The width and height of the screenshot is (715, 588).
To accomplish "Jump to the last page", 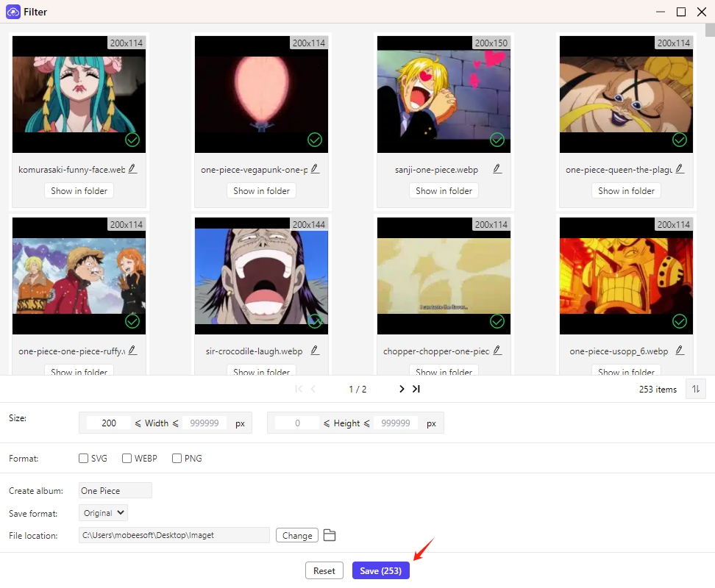I will [x=416, y=389].
